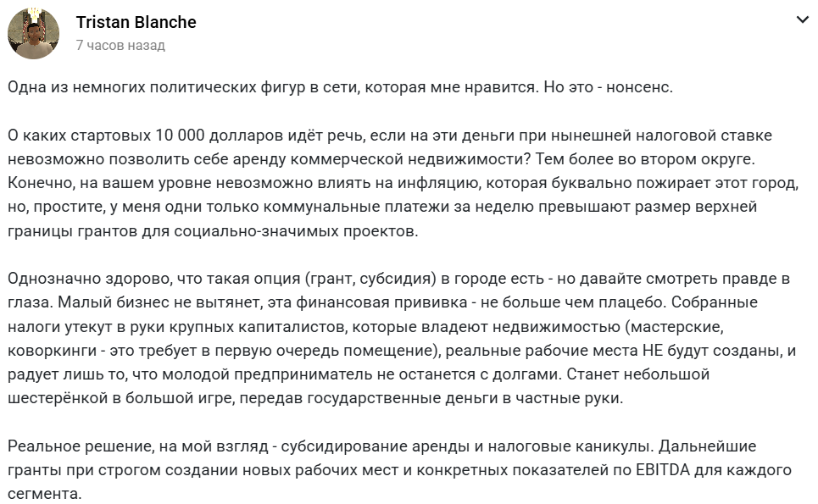Click the phrase '(грант, субсидия)'
Screen dimensions: 818x504
(371, 279)
